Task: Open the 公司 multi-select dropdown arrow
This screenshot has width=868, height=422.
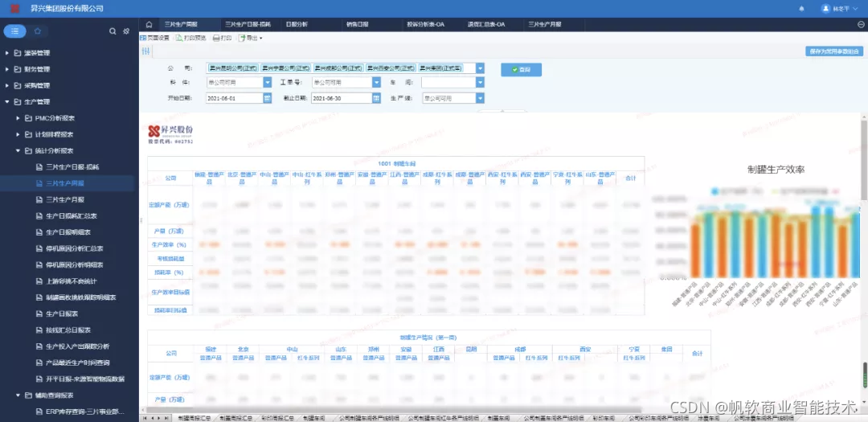Action: click(480, 68)
